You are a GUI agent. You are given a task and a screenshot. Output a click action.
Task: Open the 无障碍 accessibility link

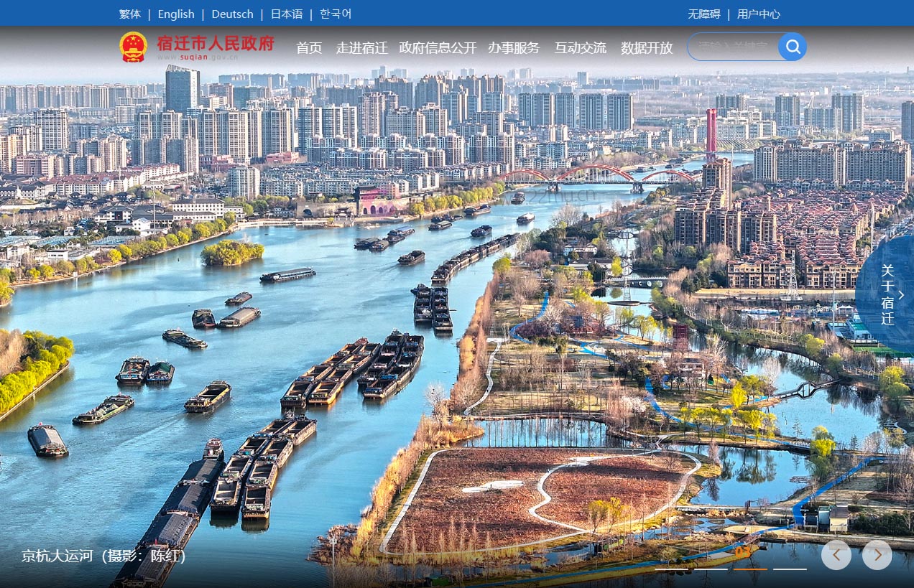704,14
